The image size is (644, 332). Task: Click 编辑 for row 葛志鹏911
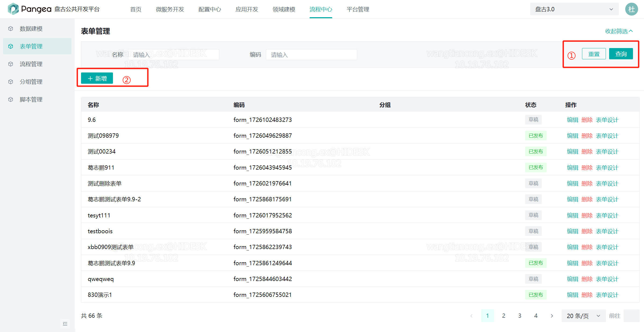coord(573,167)
